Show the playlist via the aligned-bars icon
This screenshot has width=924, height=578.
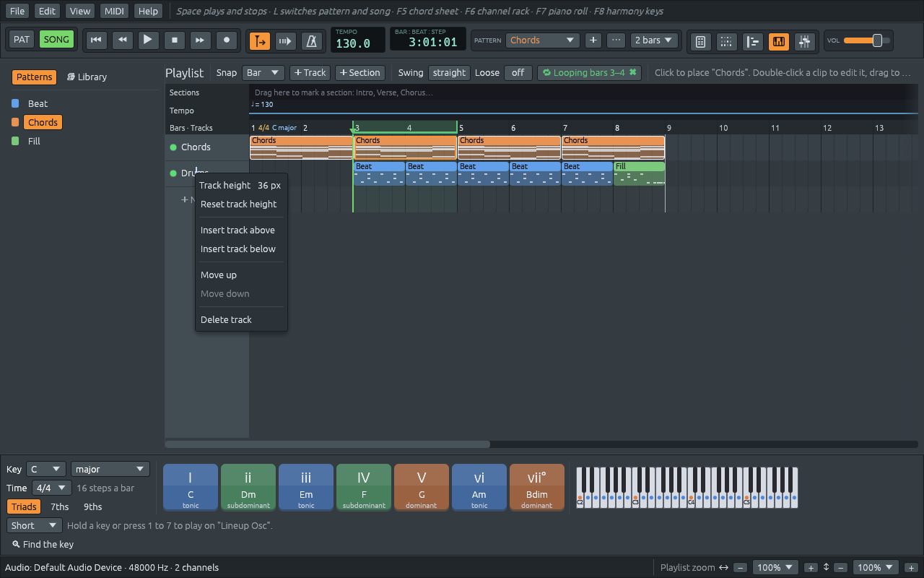pos(753,41)
